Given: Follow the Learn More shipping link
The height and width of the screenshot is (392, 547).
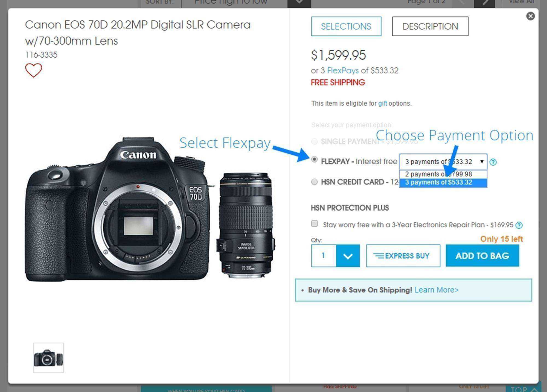Looking at the screenshot, I should (437, 290).
